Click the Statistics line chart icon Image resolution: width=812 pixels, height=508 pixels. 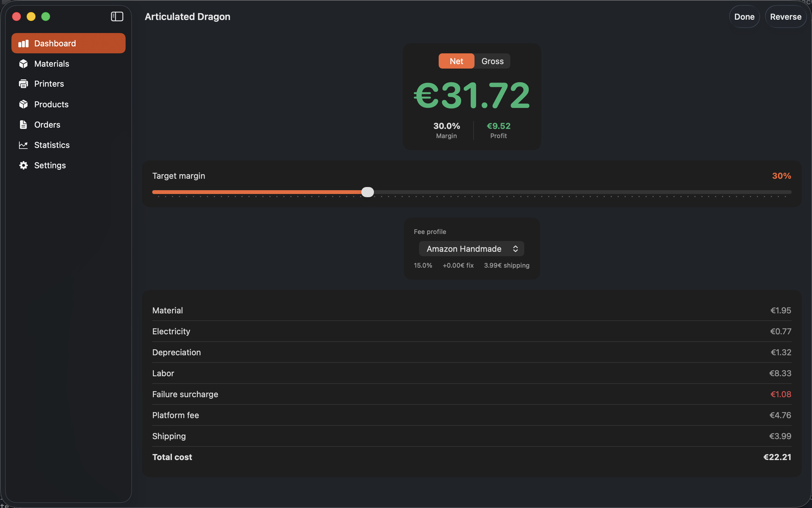click(x=23, y=145)
